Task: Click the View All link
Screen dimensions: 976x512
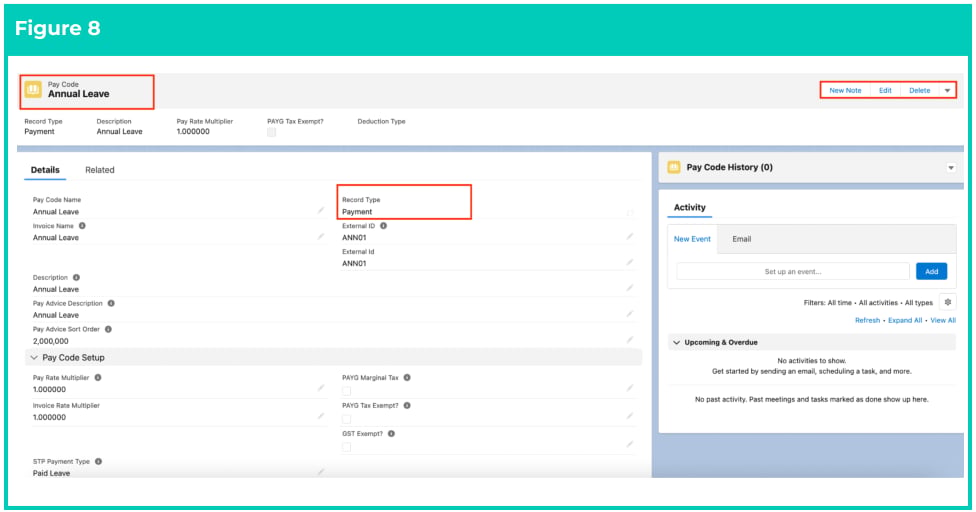Action: [x=942, y=320]
